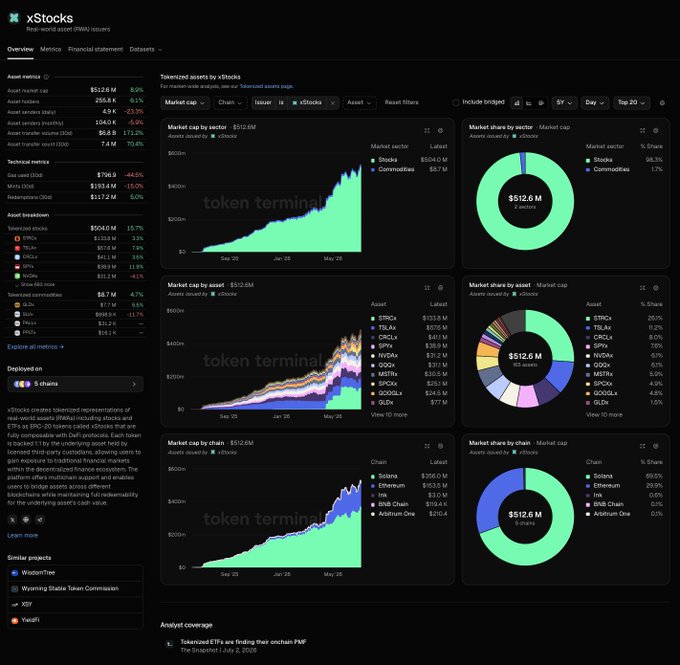Click the STRCx asset icon in Asset breakdown
Viewport: 680px width, 665px height.
(x=17, y=239)
